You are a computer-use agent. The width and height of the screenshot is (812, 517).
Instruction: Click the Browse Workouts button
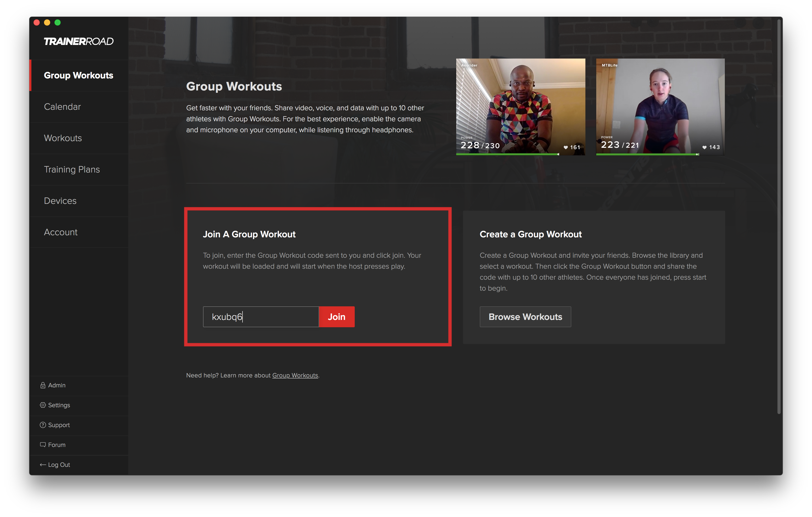(525, 317)
